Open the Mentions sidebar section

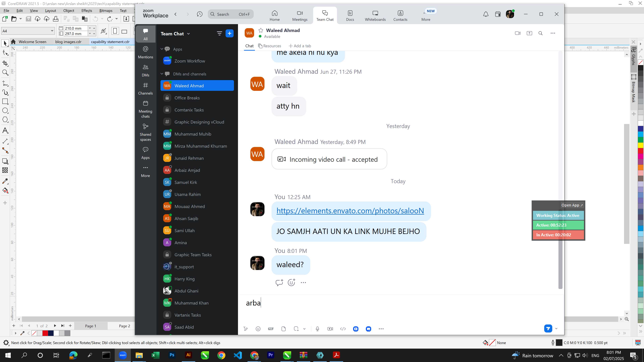[x=146, y=52]
